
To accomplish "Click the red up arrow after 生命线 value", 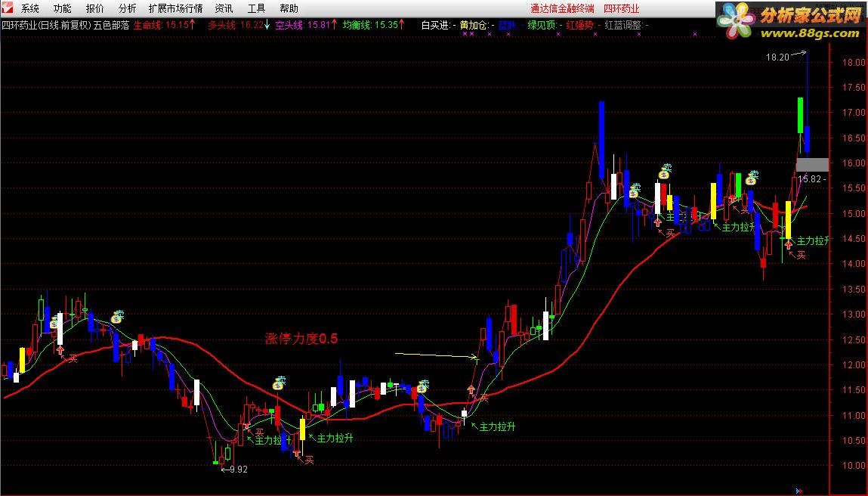I will (193, 24).
